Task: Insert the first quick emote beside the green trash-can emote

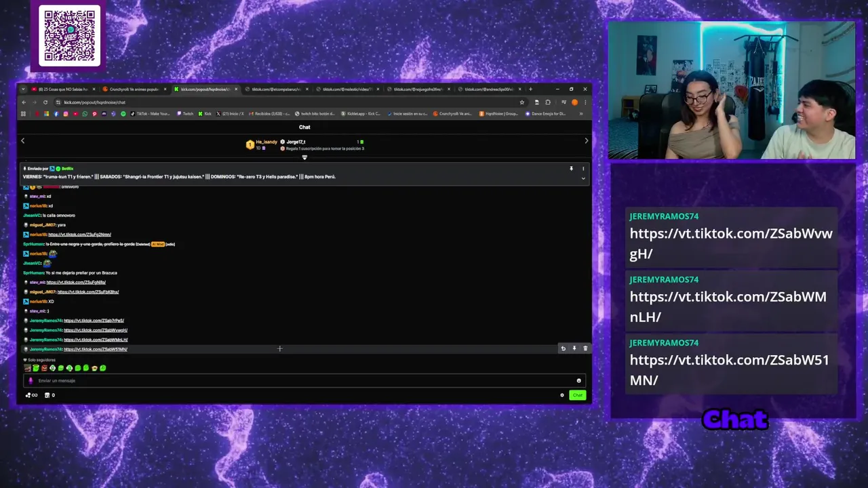Action: point(28,368)
